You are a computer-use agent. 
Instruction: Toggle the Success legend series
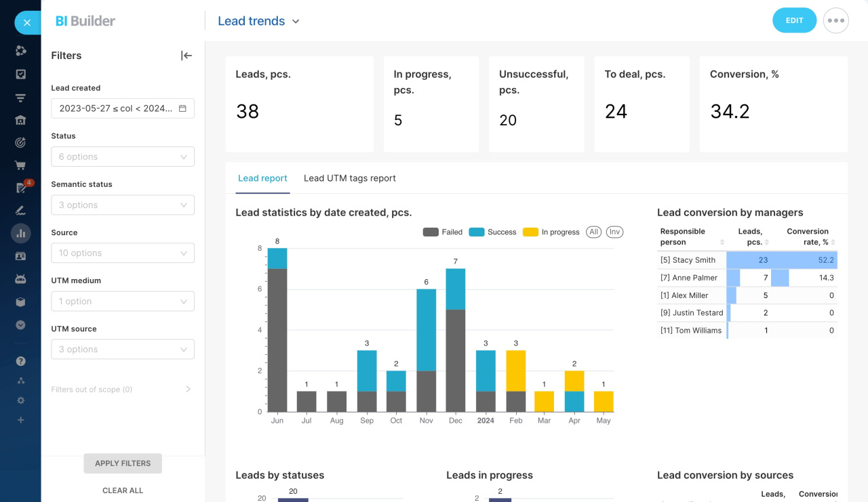pyautogui.click(x=493, y=232)
